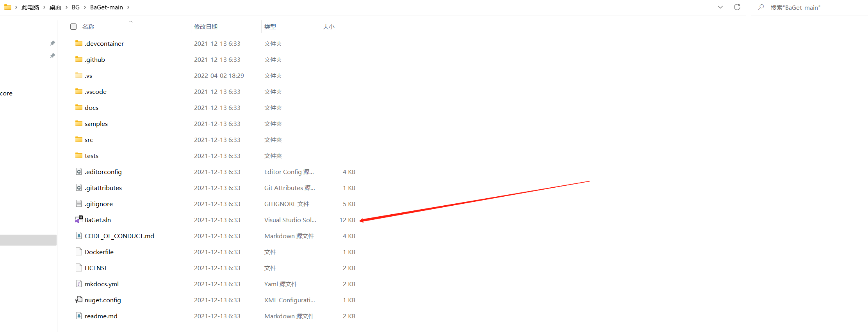
Task: Select the readme.md file name
Action: 101,316
